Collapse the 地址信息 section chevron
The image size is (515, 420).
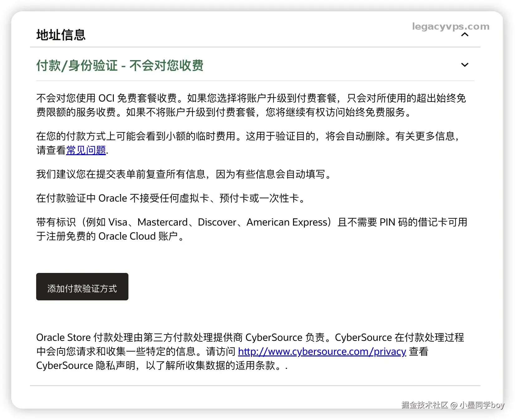[464, 35]
